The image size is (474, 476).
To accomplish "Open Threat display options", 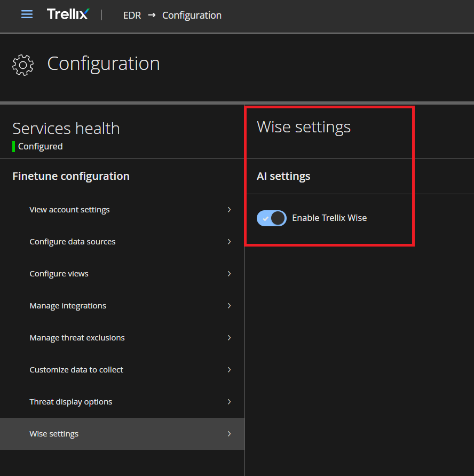I will [122, 402].
